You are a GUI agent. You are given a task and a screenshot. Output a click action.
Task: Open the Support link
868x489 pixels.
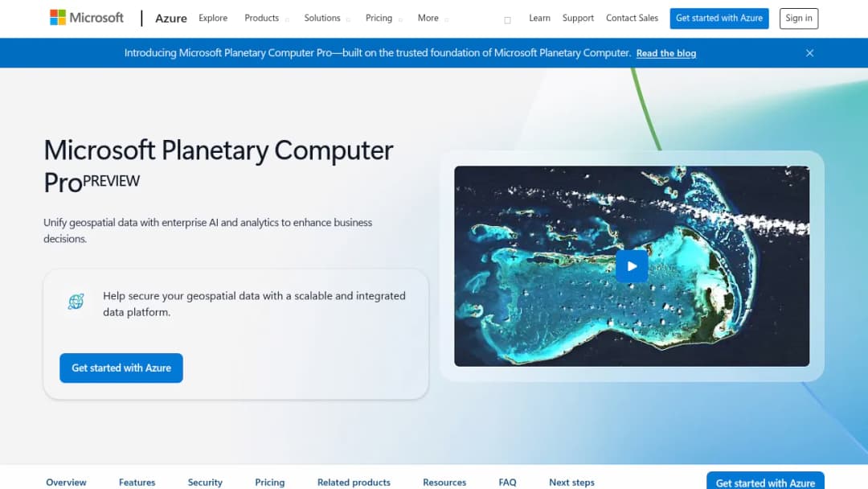click(x=578, y=18)
